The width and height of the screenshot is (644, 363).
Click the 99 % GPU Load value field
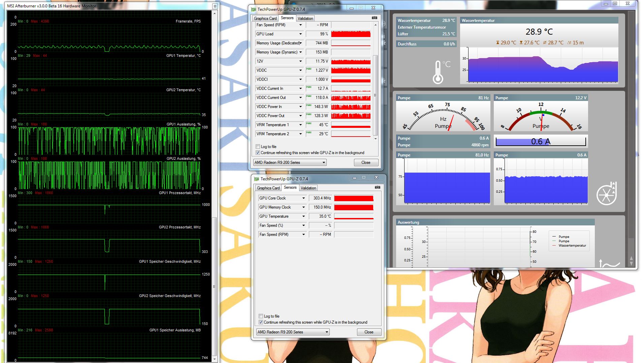click(317, 34)
